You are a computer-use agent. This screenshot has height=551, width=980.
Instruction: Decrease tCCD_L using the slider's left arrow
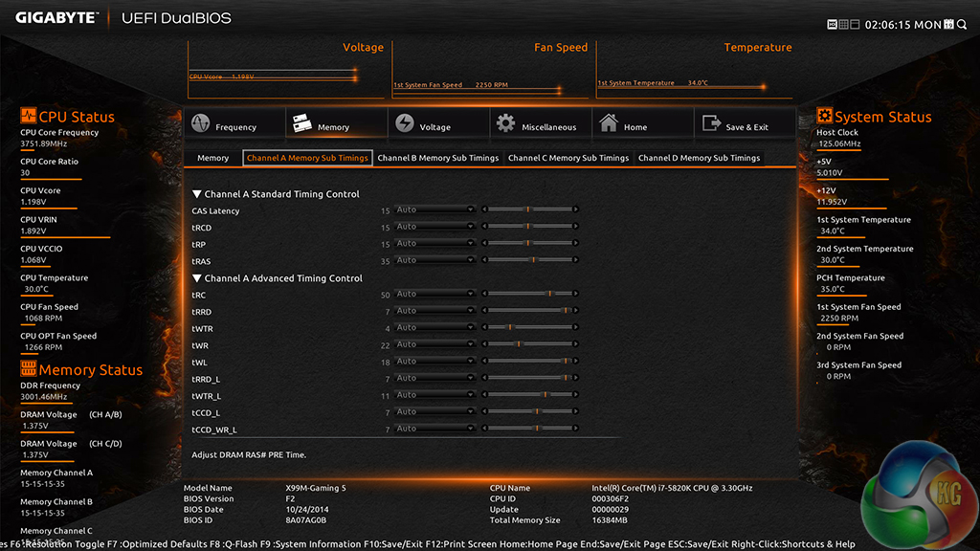tap(484, 411)
